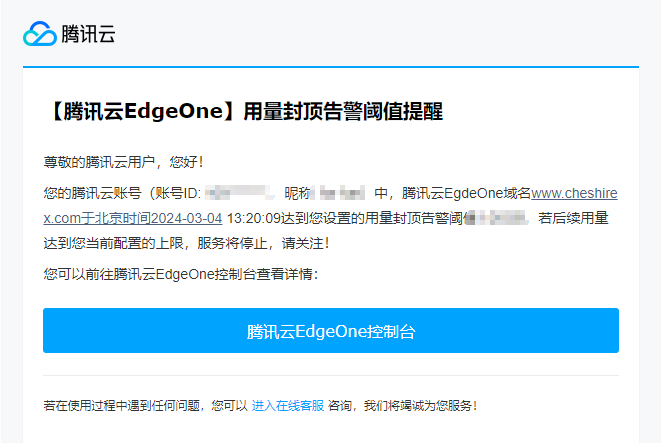Click the underlined 2024-03-04 date text
The height and width of the screenshot is (443, 662).
pos(186,218)
